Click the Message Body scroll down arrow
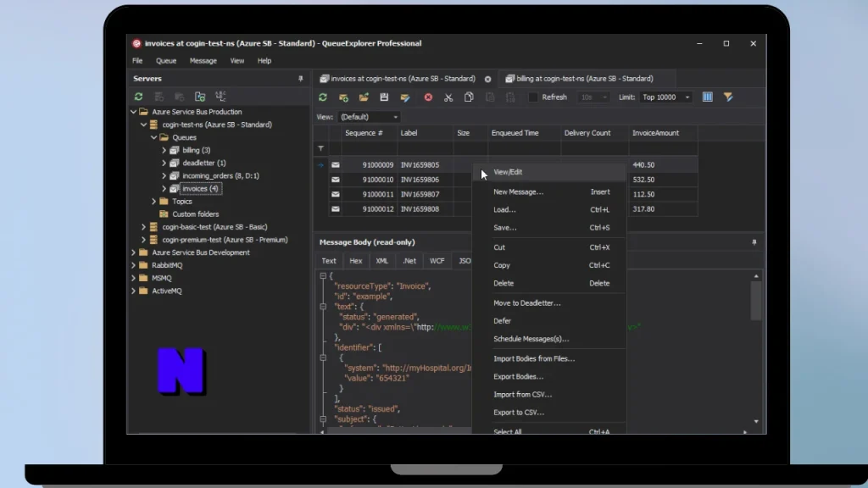 pos(756,422)
